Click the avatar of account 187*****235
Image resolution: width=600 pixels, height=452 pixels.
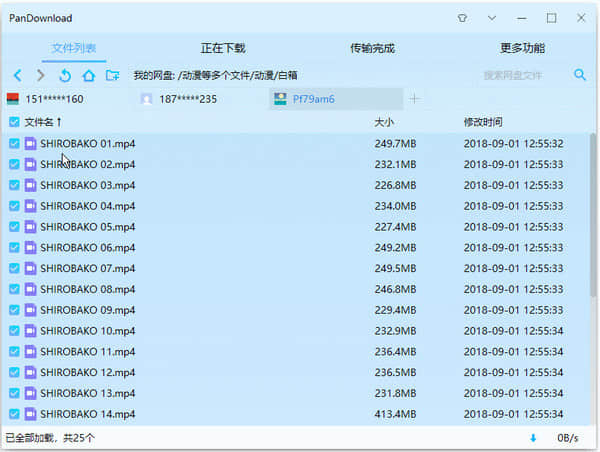[x=146, y=99]
